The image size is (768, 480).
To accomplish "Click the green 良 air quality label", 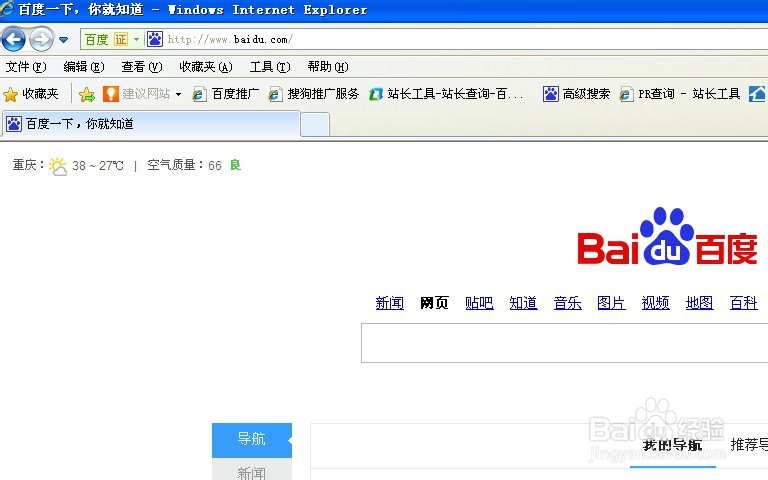I will (x=236, y=165).
